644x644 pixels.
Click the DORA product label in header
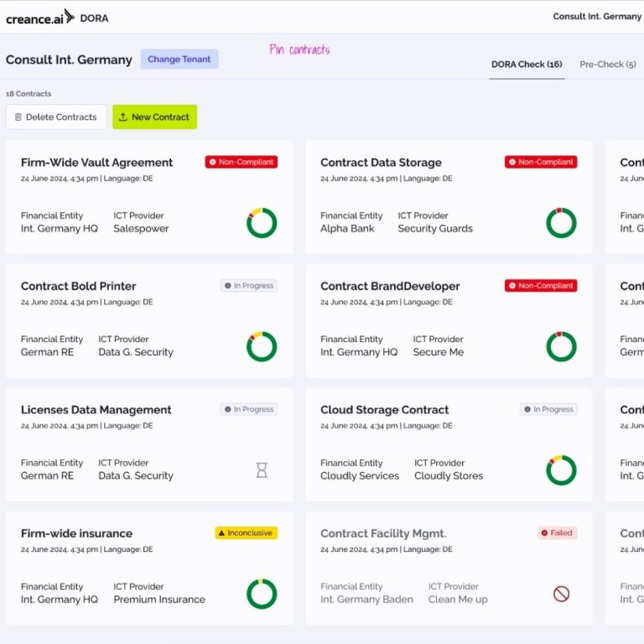pos(95,18)
